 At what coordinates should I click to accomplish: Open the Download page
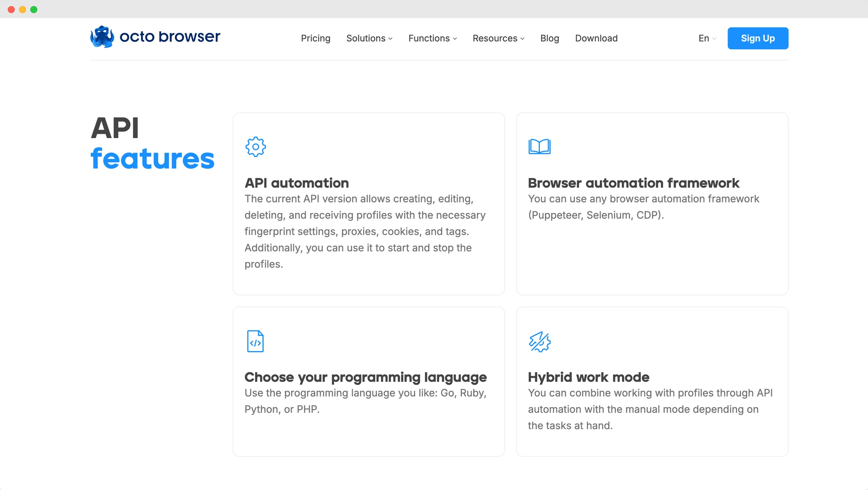coord(596,38)
